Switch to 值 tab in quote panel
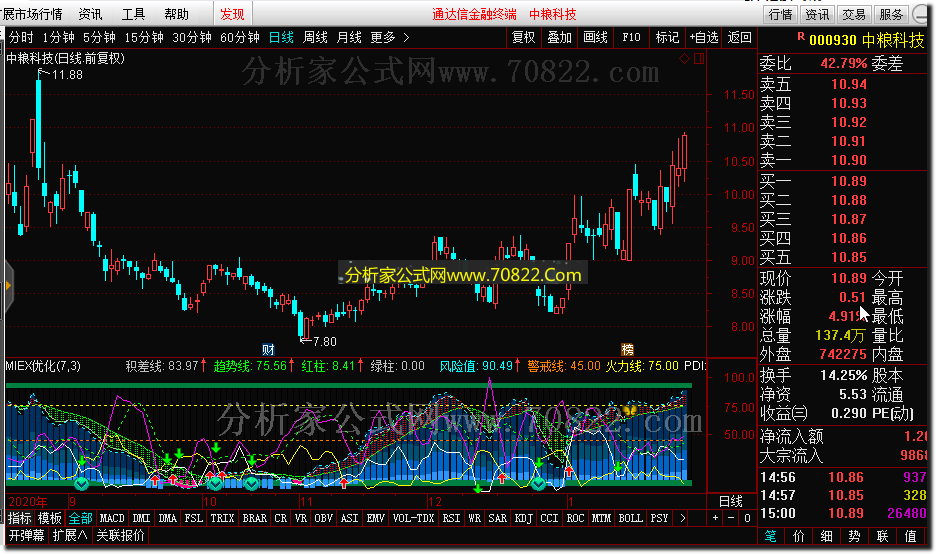The width and height of the screenshot is (937, 554). [911, 536]
